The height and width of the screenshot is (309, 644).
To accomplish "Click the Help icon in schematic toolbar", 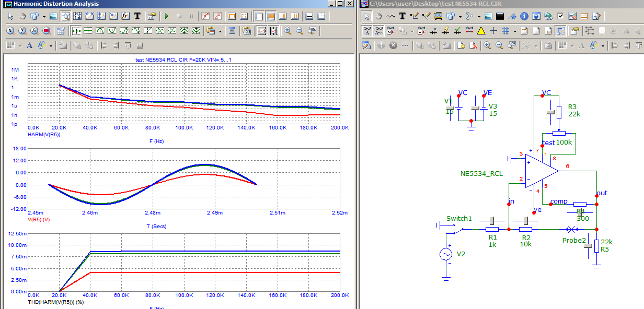I will click(536, 16).
